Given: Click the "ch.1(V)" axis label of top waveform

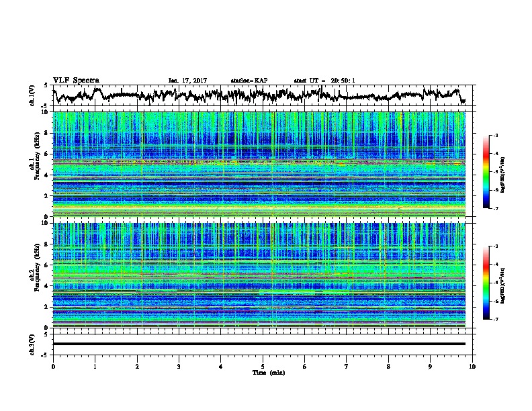Looking at the screenshot, I should point(32,95).
